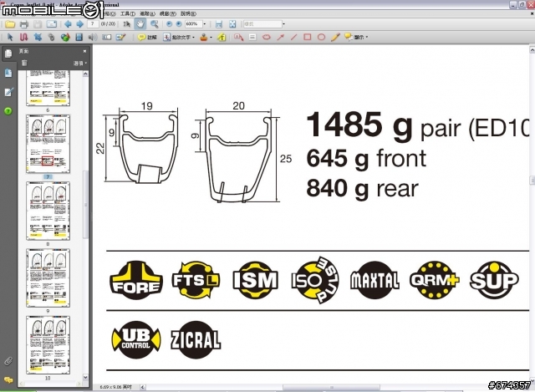The height and width of the screenshot is (392, 535).
Task: Click the scrolling pages view icon
Action: 219,24
